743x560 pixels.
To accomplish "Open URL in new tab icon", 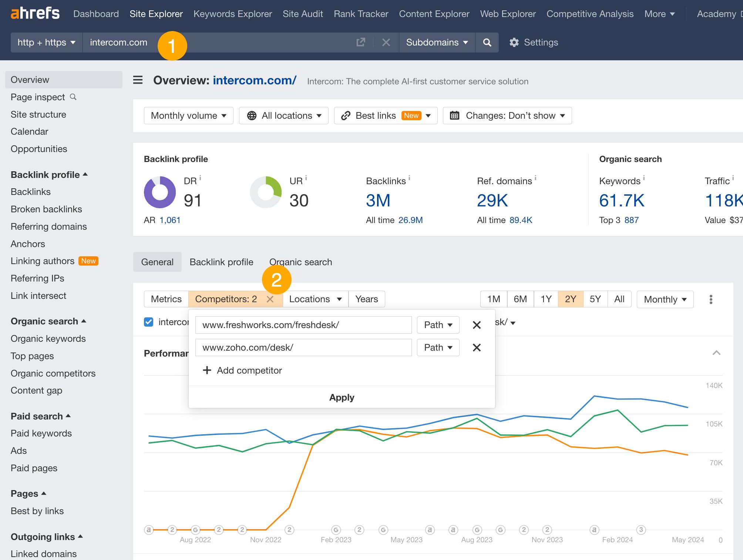I will tap(360, 42).
